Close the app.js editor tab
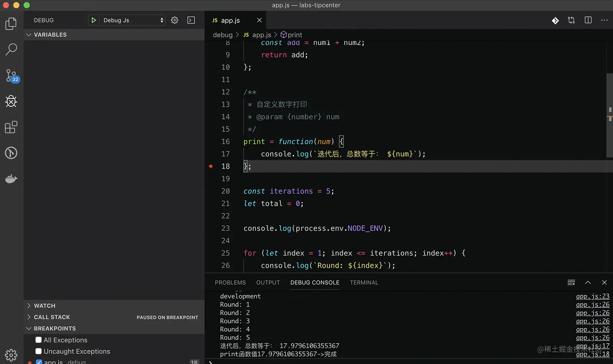 pos(259,20)
